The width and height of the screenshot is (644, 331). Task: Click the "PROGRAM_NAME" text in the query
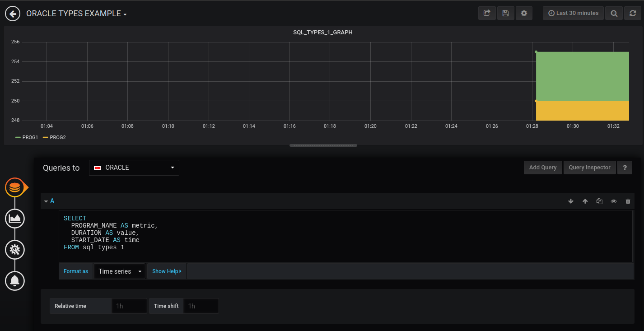click(94, 225)
